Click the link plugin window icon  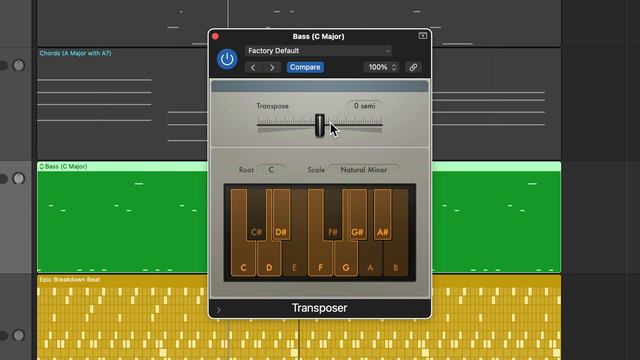(413, 67)
